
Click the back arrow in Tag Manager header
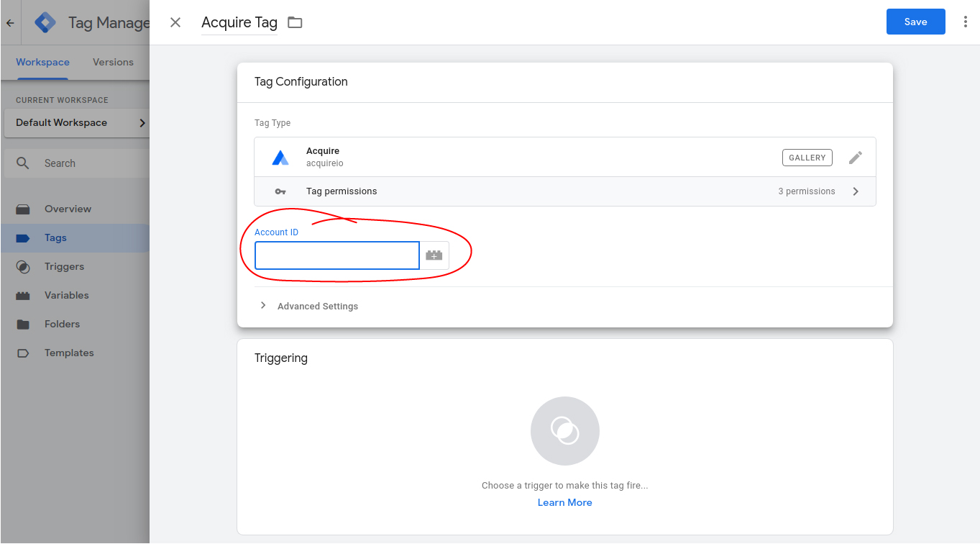pyautogui.click(x=10, y=23)
